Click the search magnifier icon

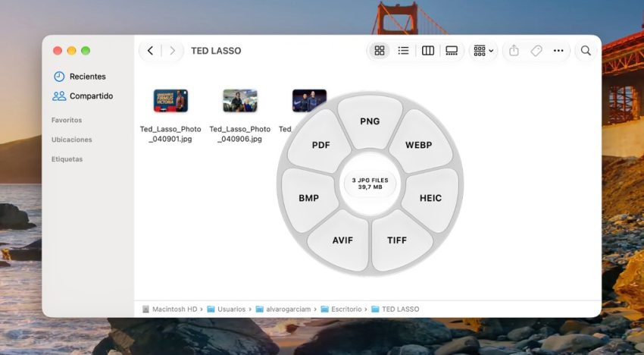[x=586, y=51]
